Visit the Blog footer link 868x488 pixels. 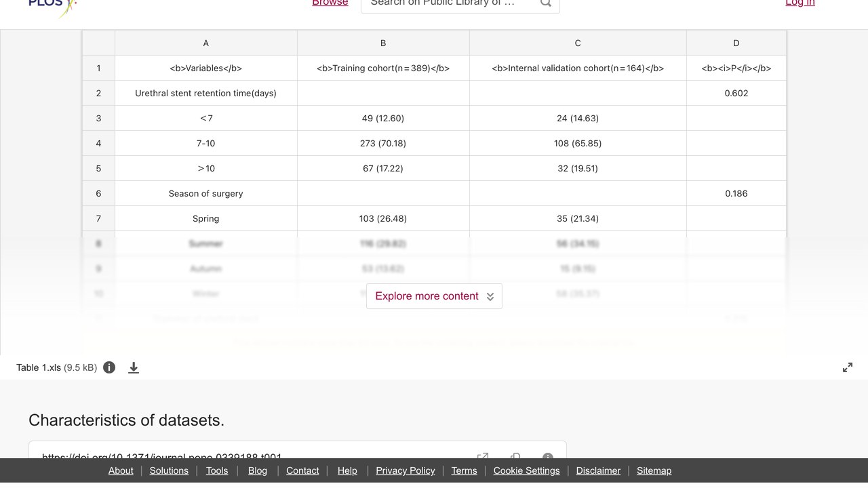click(x=258, y=470)
